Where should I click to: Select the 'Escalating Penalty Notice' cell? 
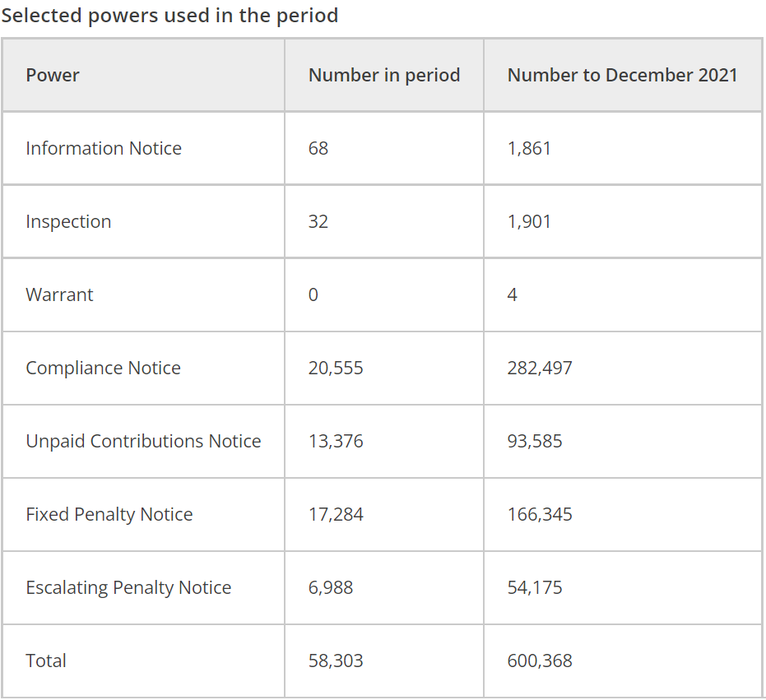(x=128, y=587)
